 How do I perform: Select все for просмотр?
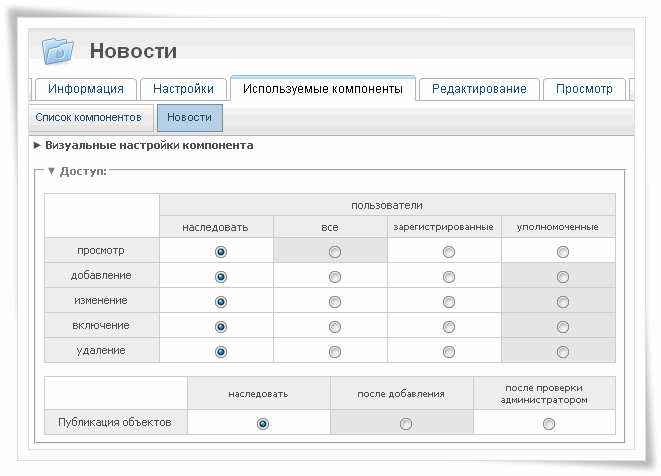coord(335,252)
